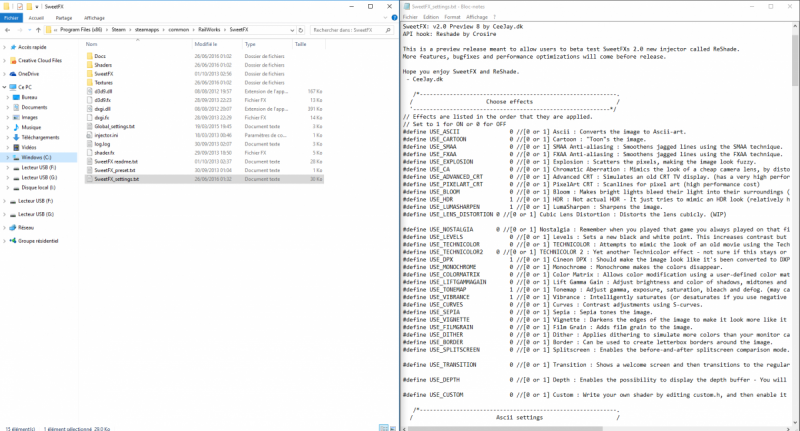Screen dimensions: 800x431
Task: Select the Textures folder icon
Action: (90, 82)
